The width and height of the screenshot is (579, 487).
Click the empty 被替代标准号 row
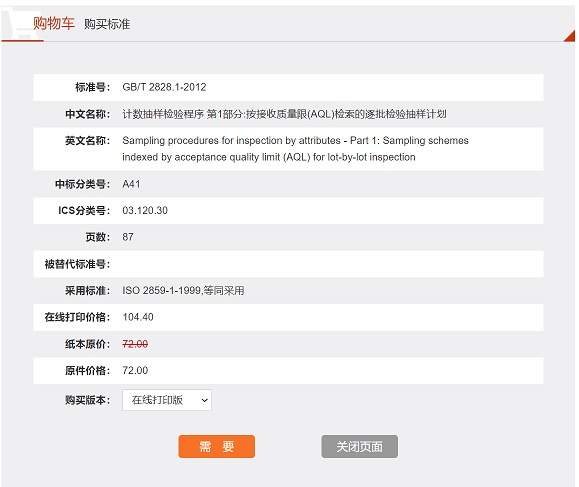(288, 264)
